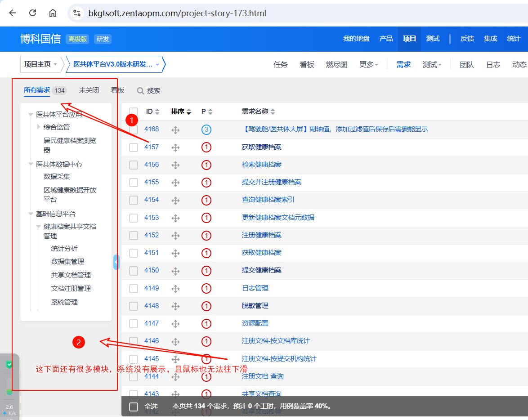Click drag-sort handle for story 4157
This screenshot has width=528, height=420.
(x=175, y=147)
